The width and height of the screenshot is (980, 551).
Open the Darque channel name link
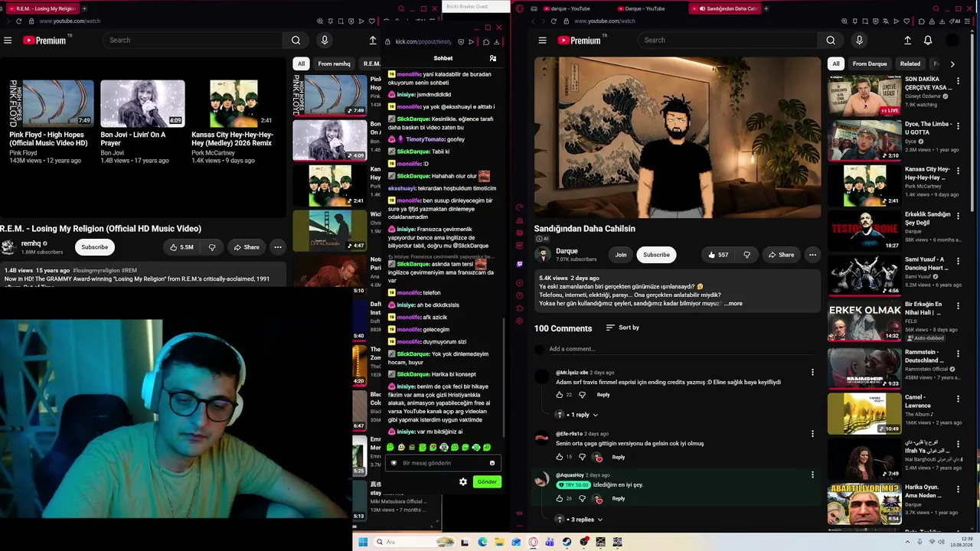tap(567, 251)
